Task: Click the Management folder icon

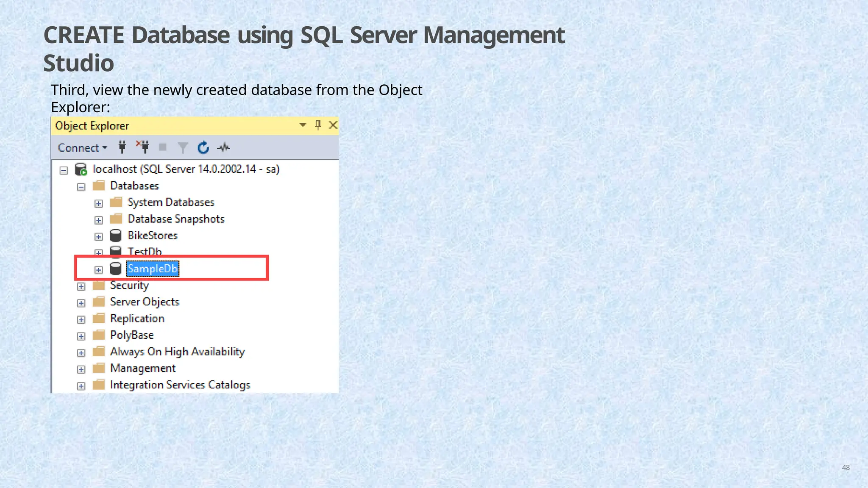Action: click(x=98, y=368)
